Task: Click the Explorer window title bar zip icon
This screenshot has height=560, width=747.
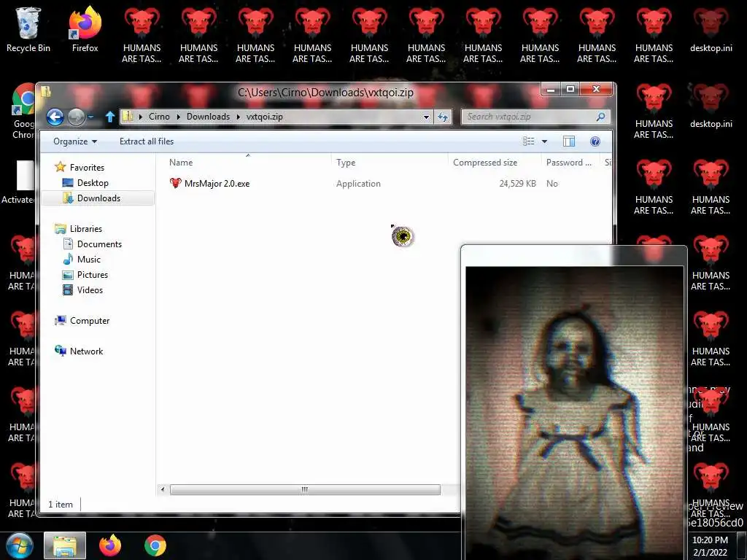Action: 46,92
